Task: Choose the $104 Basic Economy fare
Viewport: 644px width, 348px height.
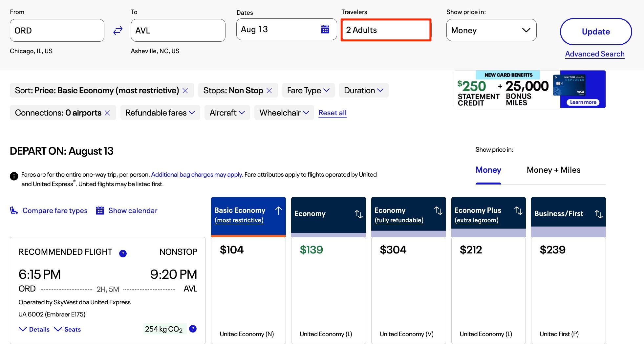Action: (248, 291)
